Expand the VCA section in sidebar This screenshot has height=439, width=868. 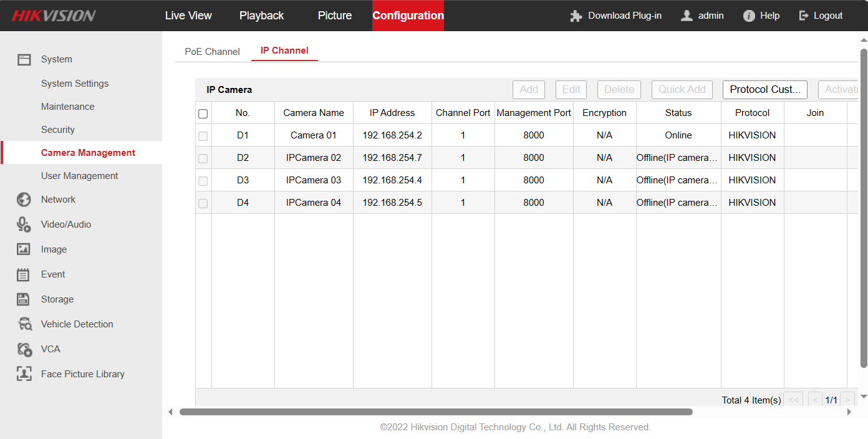pos(51,349)
